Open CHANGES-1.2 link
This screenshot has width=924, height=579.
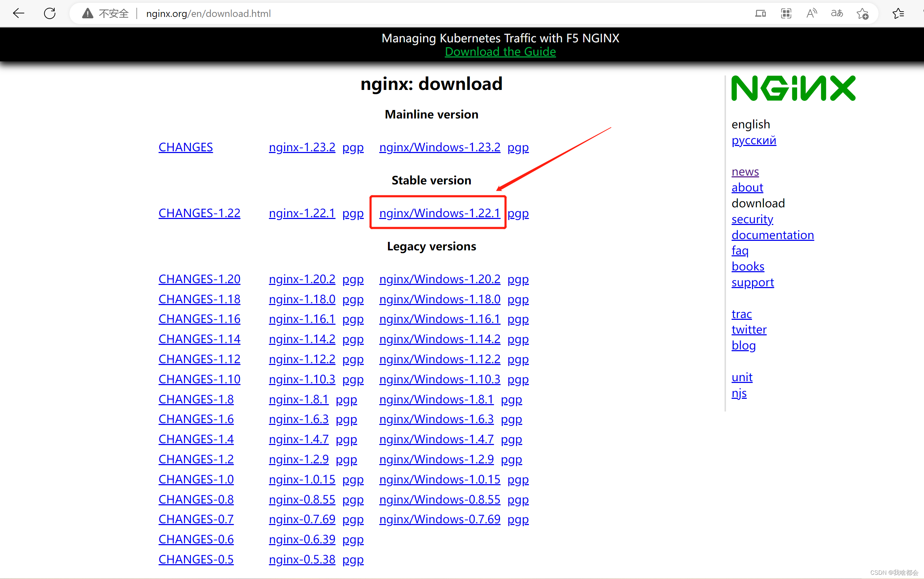196,459
